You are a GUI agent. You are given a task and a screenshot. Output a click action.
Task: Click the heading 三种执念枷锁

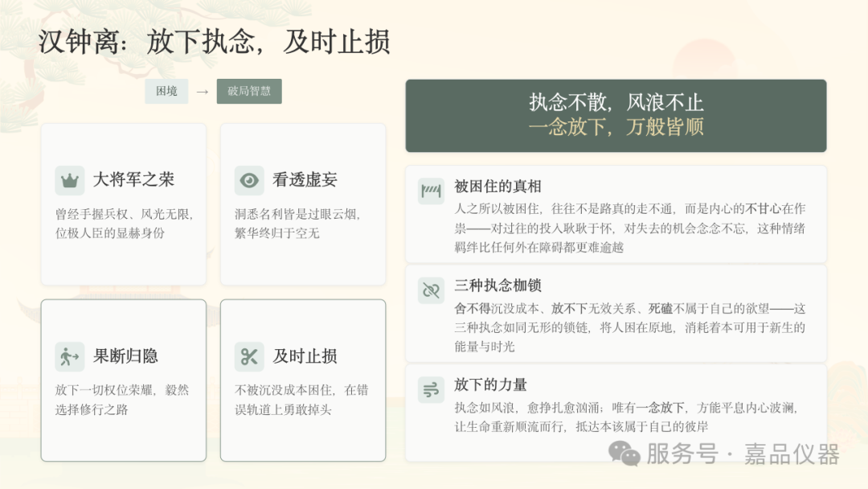tap(497, 286)
